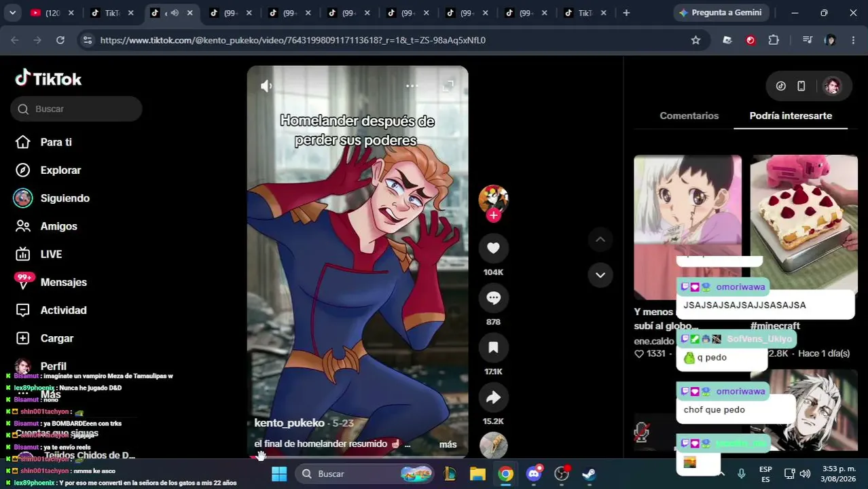View site information icon in address bar

pyautogui.click(x=87, y=40)
